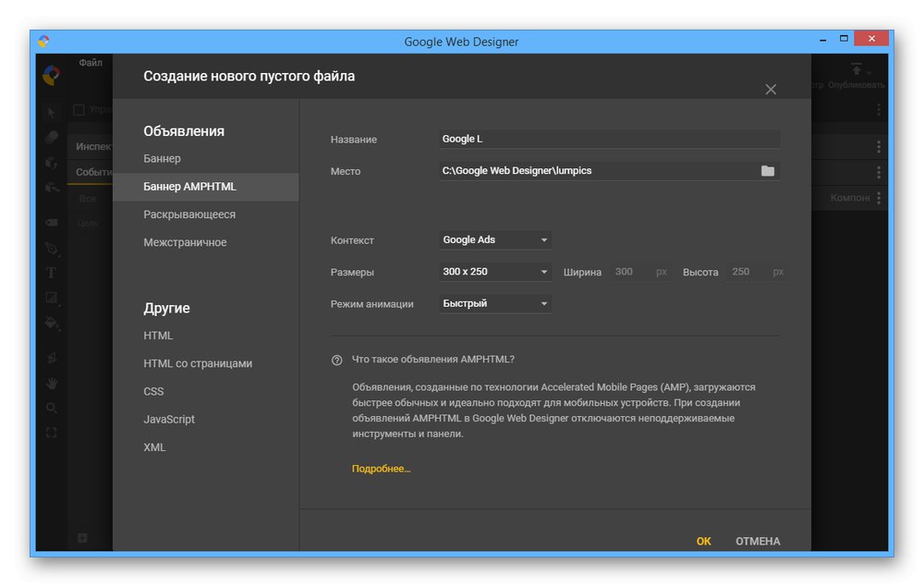Select Раскрывающееся ad type
The image size is (924, 587).
pyautogui.click(x=189, y=214)
